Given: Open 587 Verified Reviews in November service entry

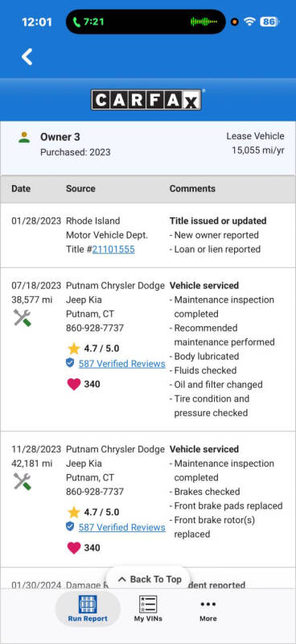Looking at the screenshot, I should point(122,527).
